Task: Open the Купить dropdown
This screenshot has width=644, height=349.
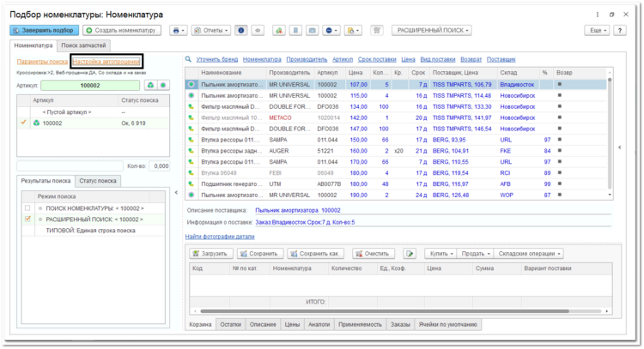Action: 440,254
